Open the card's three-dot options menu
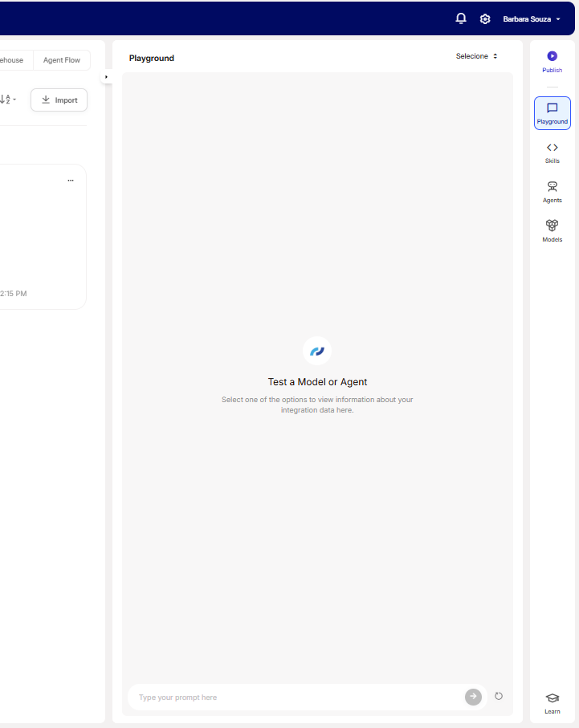This screenshot has width=579, height=728. pos(71,181)
